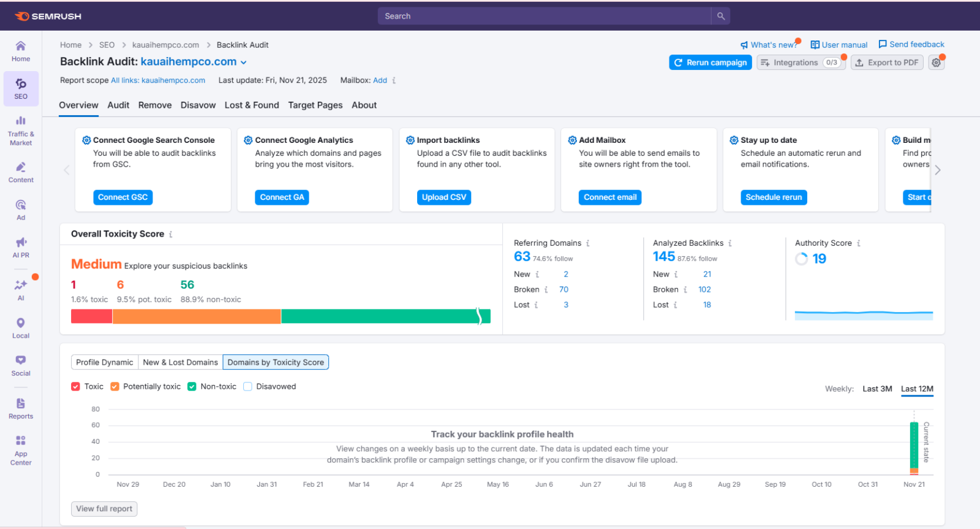980x529 pixels.
Task: Select the Profile Dynamic chart toggle
Action: (105, 362)
